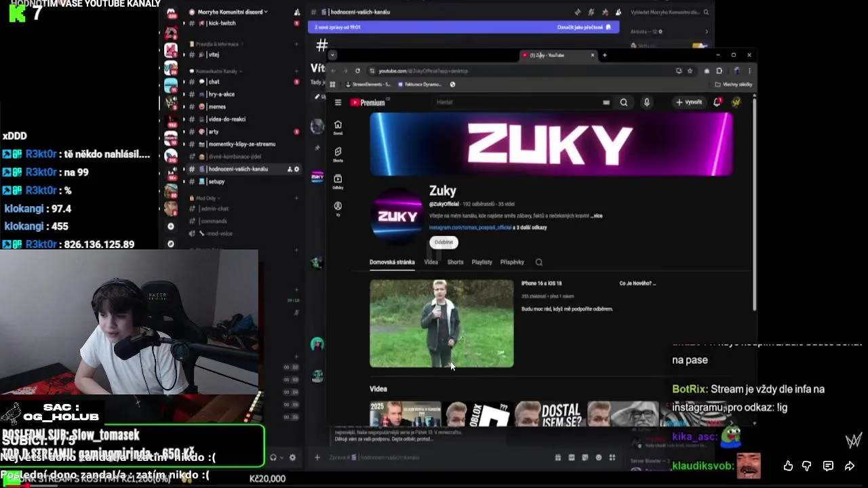Viewport: 868px width, 488px height.
Task: Click the Discord direct messages home icon
Action: tap(171, 12)
